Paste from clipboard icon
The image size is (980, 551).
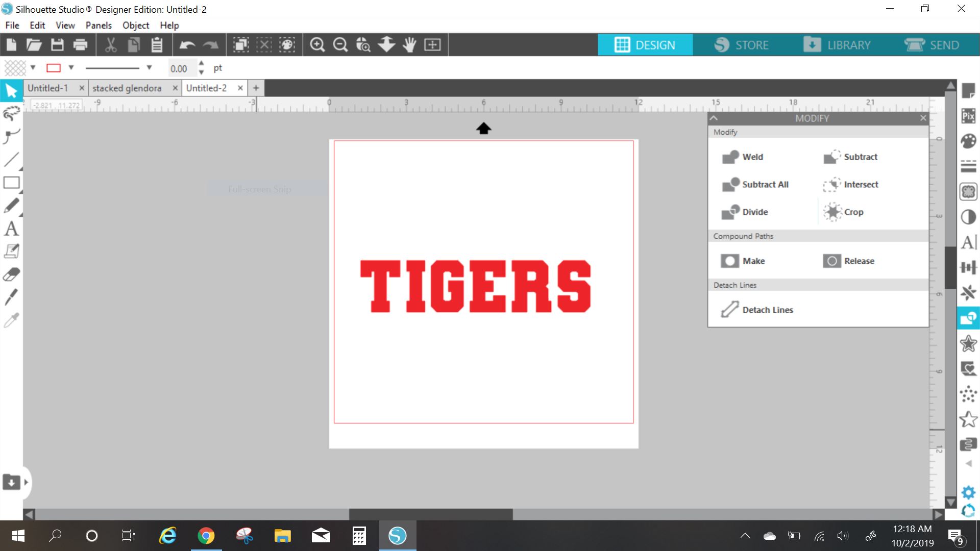pyautogui.click(x=157, y=45)
